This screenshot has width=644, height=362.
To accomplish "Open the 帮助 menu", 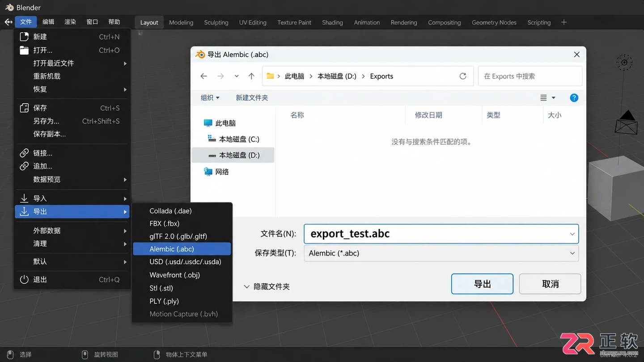I will (x=114, y=22).
